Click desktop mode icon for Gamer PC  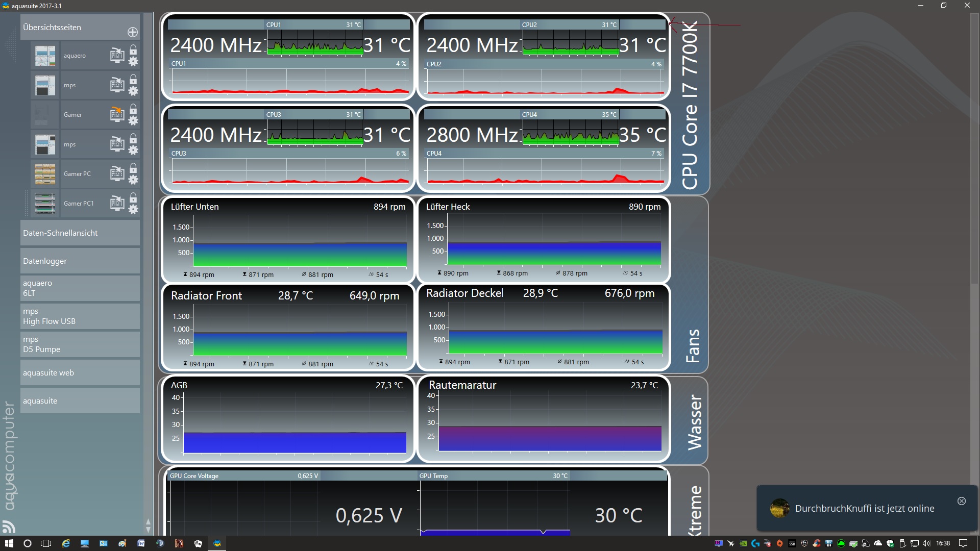click(117, 173)
